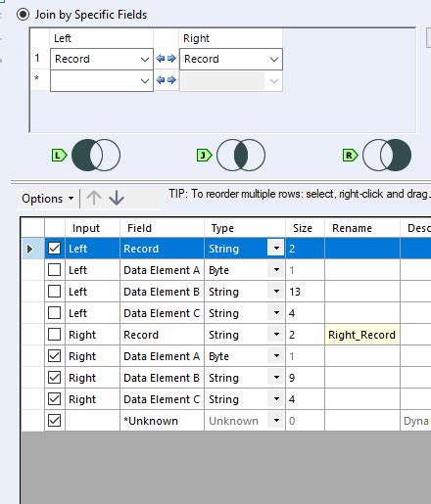
Task: Check the Left Data Element A checkbox
Action: point(54,270)
